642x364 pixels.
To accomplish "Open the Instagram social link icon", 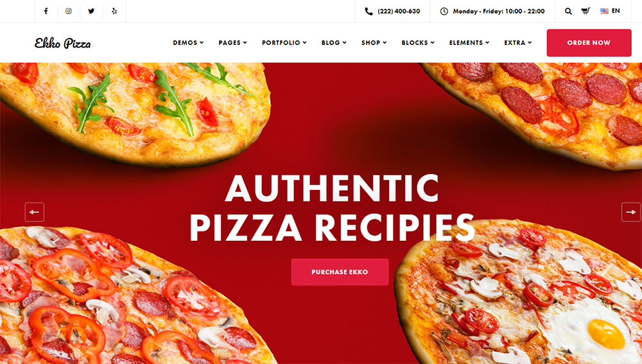I will coord(69,11).
